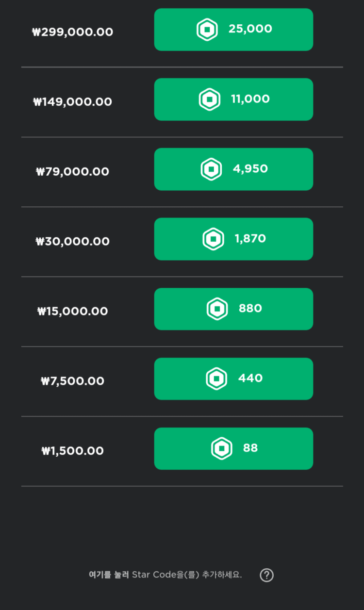The height and width of the screenshot is (610, 364).
Task: Click the Robux icon beside 88
Action: coord(221,448)
